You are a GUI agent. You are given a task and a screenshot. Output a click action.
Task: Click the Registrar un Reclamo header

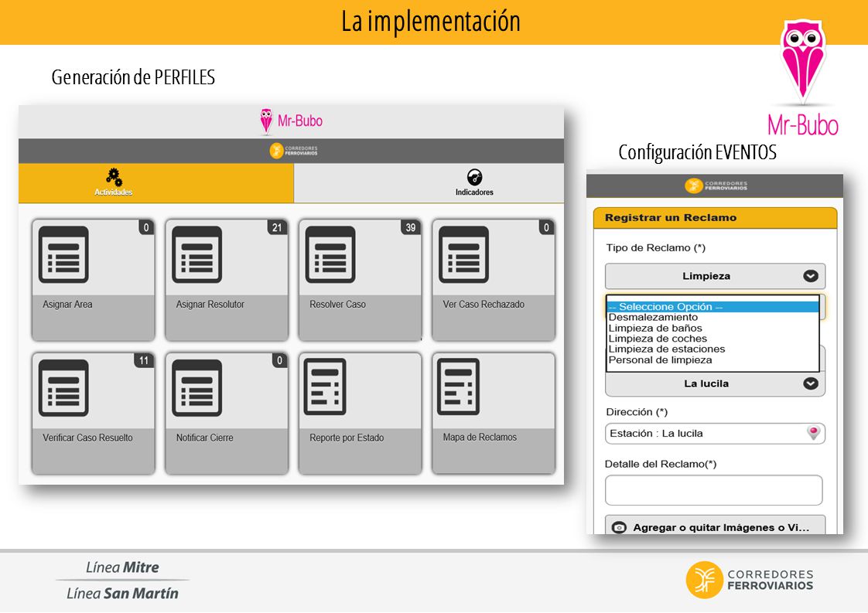[716, 217]
